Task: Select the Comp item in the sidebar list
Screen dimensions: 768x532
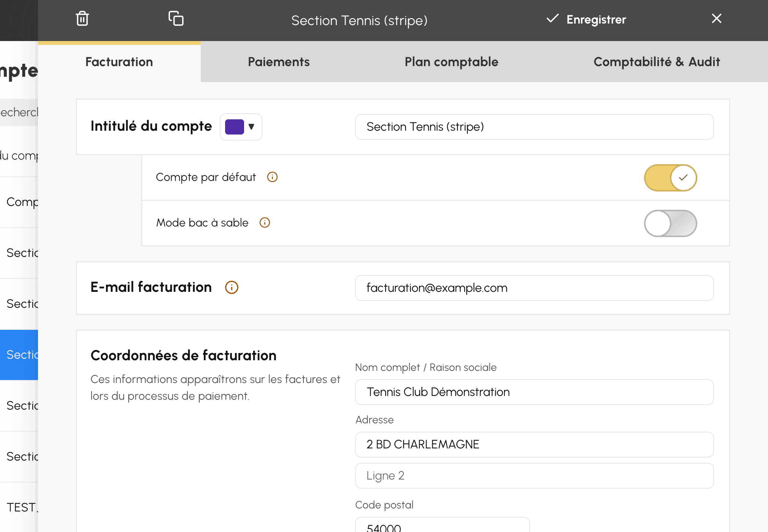Action: (19, 202)
